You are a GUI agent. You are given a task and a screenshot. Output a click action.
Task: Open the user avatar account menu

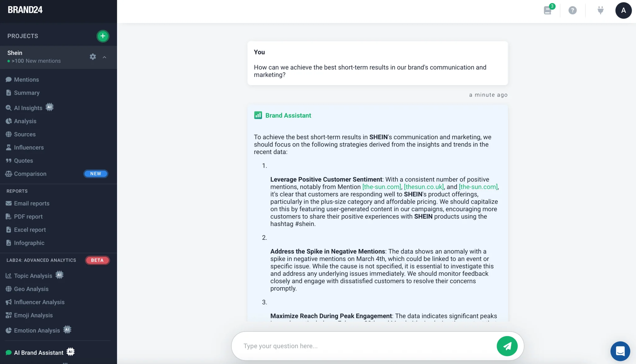[623, 10]
